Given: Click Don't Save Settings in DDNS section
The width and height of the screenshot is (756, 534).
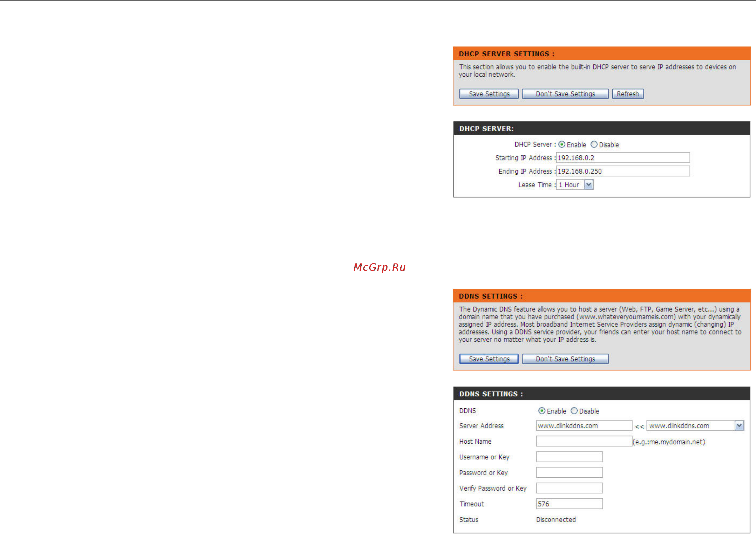Looking at the screenshot, I should coord(565,359).
